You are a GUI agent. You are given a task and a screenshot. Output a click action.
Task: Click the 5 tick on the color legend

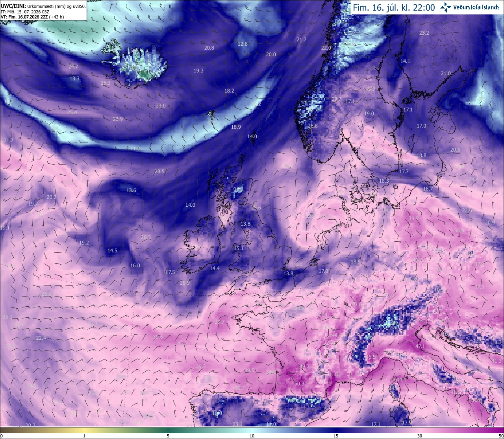click(x=168, y=435)
